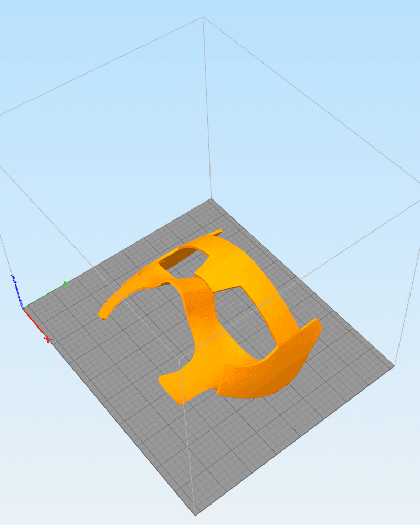Image resolution: width=420 pixels, height=525 pixels.
Task: Click the axis origin at the plate corner
Action: (23, 308)
